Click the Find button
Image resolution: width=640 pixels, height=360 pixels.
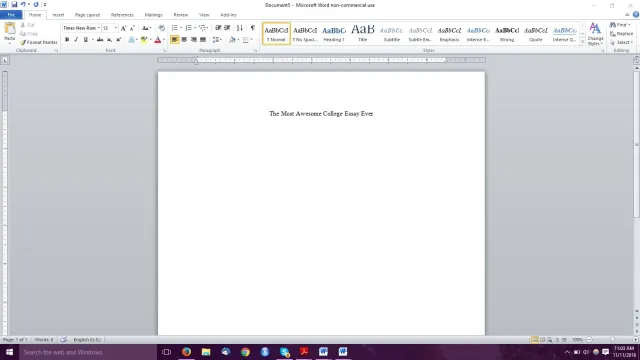(x=620, y=25)
